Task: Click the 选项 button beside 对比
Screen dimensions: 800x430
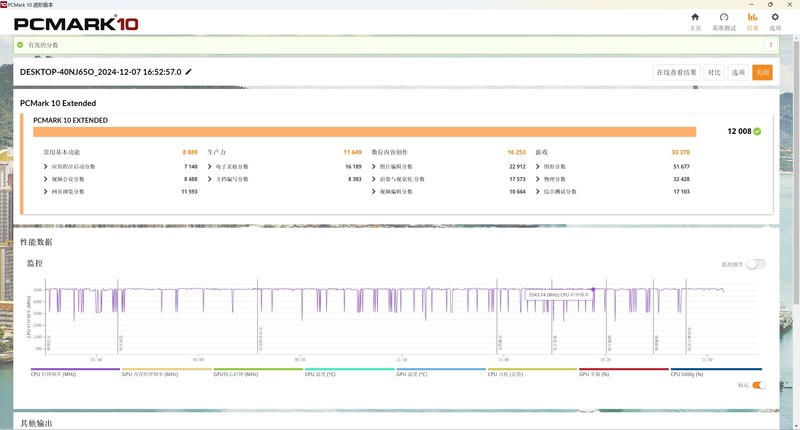Action: click(x=738, y=72)
